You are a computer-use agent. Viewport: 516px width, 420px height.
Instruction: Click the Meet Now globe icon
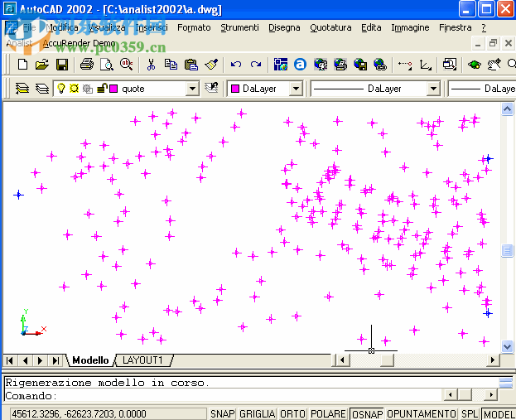click(321, 64)
